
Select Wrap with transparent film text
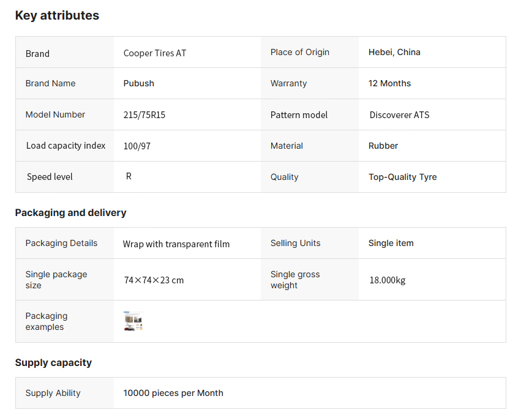point(176,244)
